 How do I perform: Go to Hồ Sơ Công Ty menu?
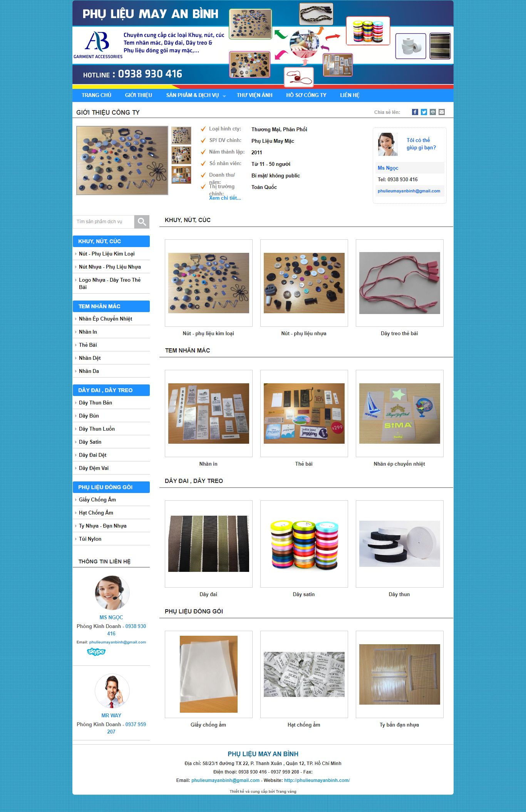point(306,95)
